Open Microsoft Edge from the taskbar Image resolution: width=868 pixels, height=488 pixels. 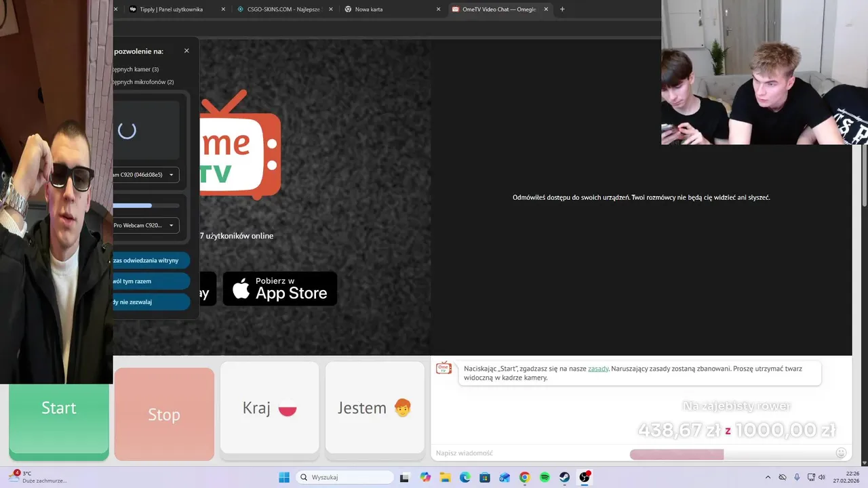[x=465, y=477]
